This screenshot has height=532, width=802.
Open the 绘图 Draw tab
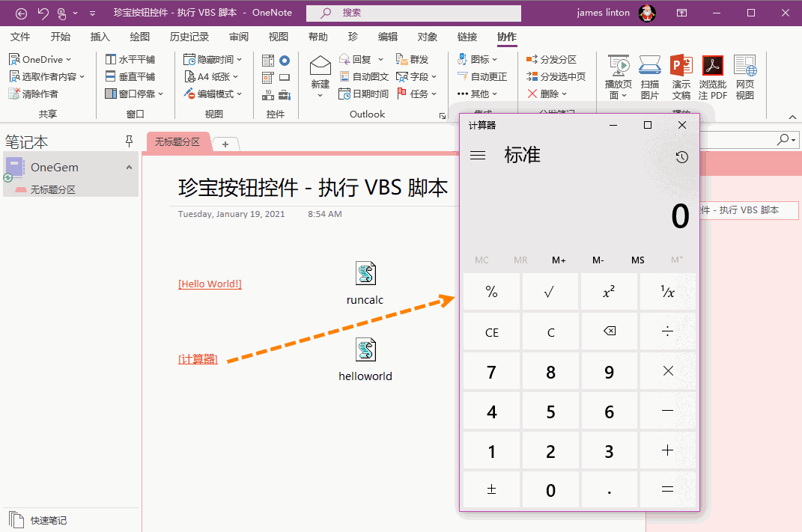point(139,37)
